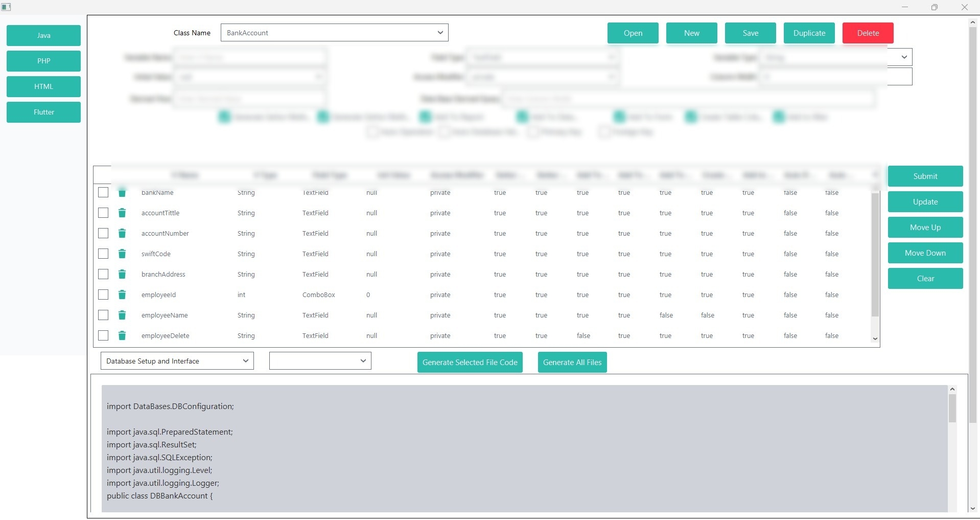Remove swiftCode field using its trash icon
This screenshot has height=520, width=980.
pos(122,254)
